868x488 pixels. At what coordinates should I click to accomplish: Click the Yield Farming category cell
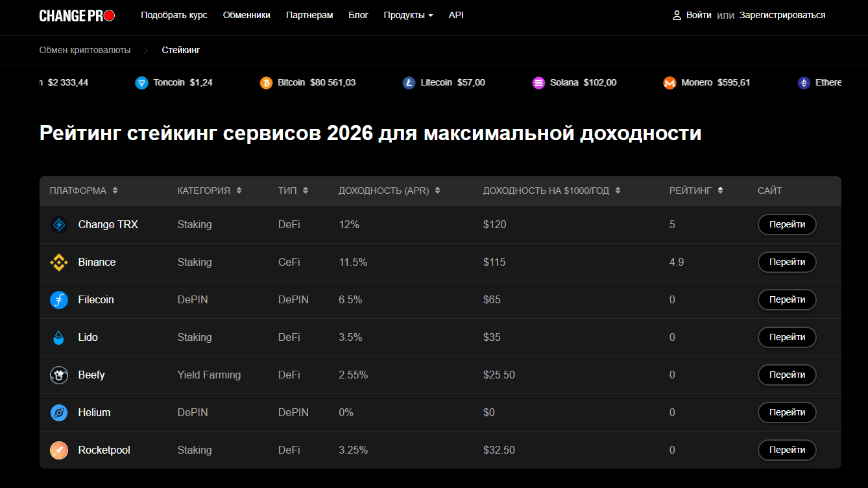click(209, 375)
